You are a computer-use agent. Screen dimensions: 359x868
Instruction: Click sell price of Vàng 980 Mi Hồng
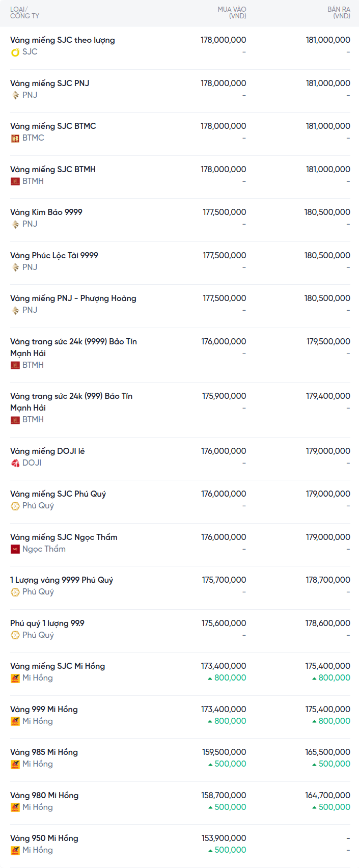pos(328,795)
